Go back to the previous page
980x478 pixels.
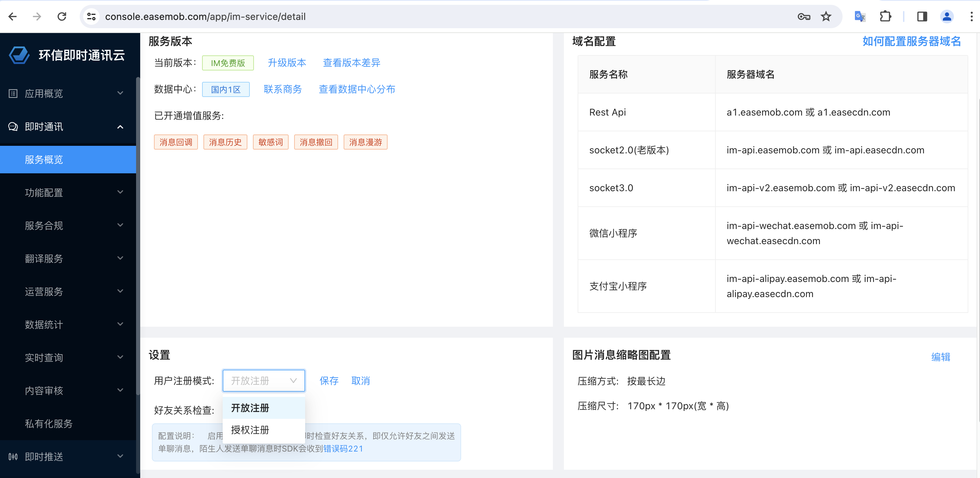pyautogui.click(x=13, y=17)
